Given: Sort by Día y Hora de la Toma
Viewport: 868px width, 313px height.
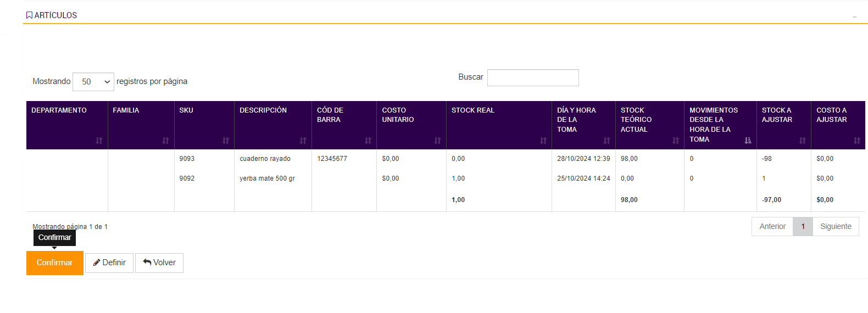Looking at the screenshot, I should tap(607, 141).
